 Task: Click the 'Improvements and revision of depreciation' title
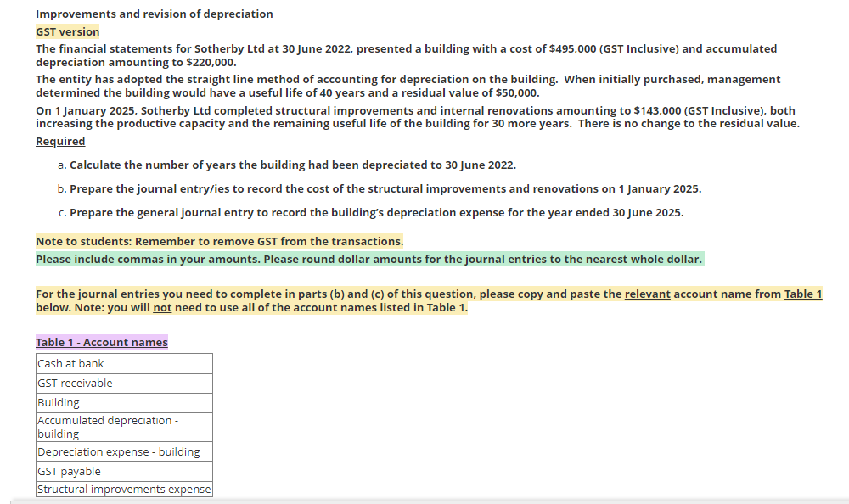pyautogui.click(x=154, y=14)
